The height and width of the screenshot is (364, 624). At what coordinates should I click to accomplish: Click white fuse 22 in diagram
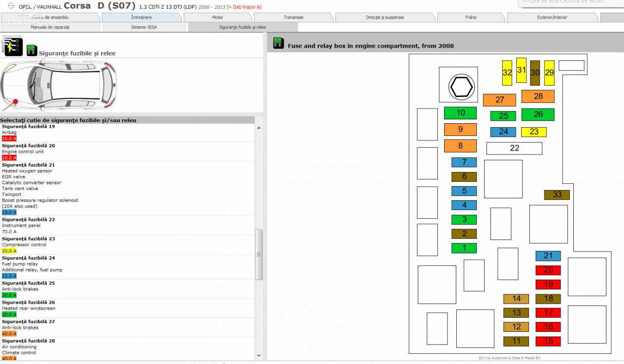514,148
